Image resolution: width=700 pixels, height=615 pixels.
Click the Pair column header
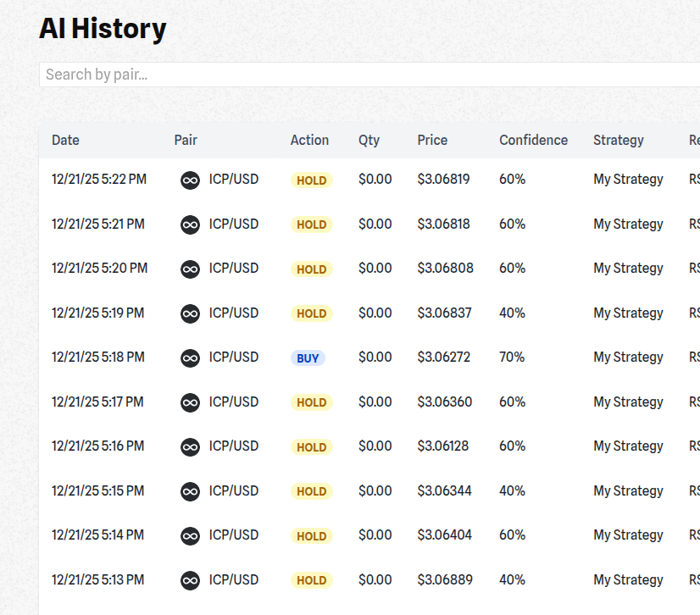pyautogui.click(x=186, y=141)
